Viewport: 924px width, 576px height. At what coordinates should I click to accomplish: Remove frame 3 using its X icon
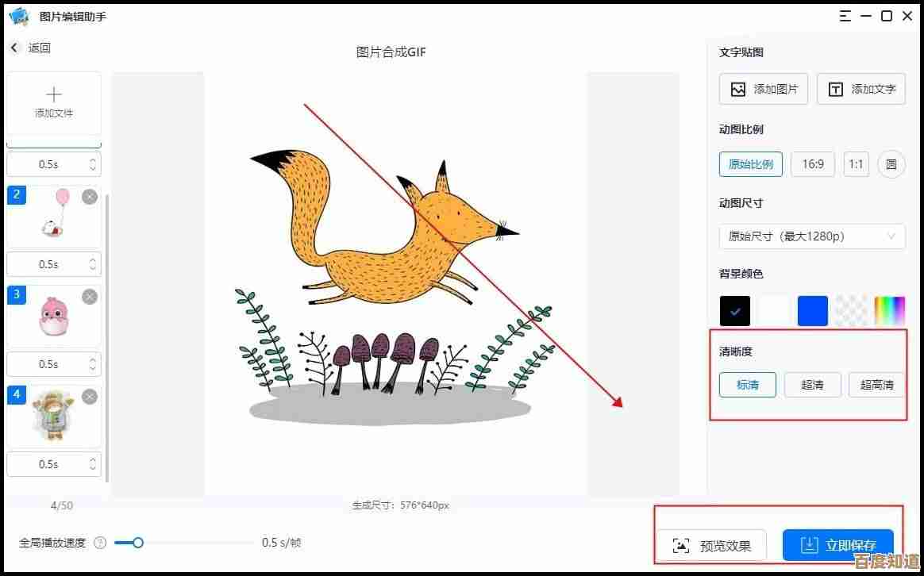click(90, 297)
